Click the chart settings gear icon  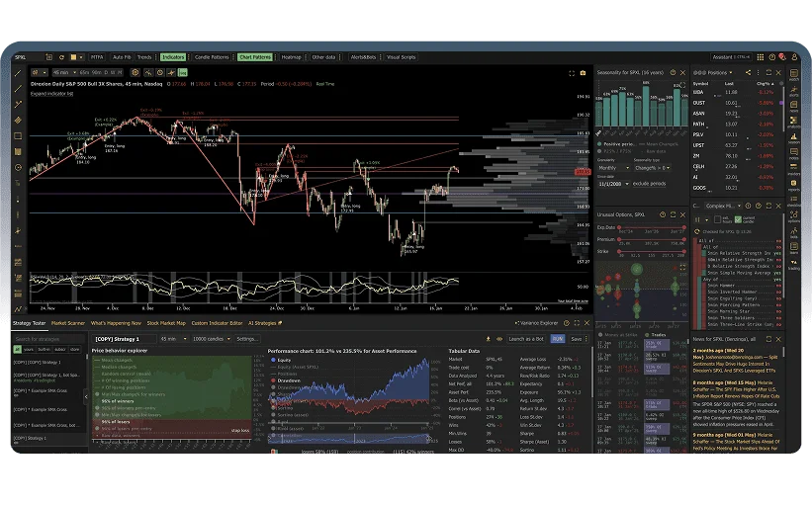point(135,73)
